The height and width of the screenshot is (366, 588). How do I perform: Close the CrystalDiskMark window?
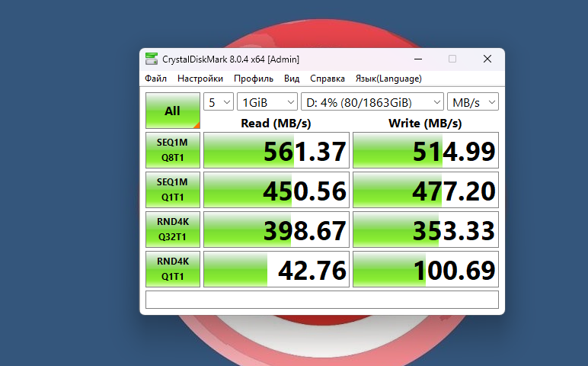pos(487,59)
